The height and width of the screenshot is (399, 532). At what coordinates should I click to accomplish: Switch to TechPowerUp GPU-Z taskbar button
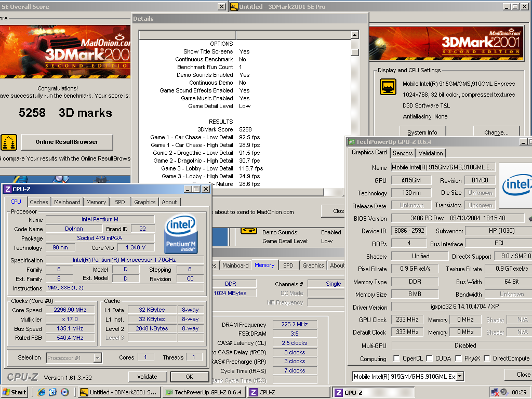click(204, 392)
